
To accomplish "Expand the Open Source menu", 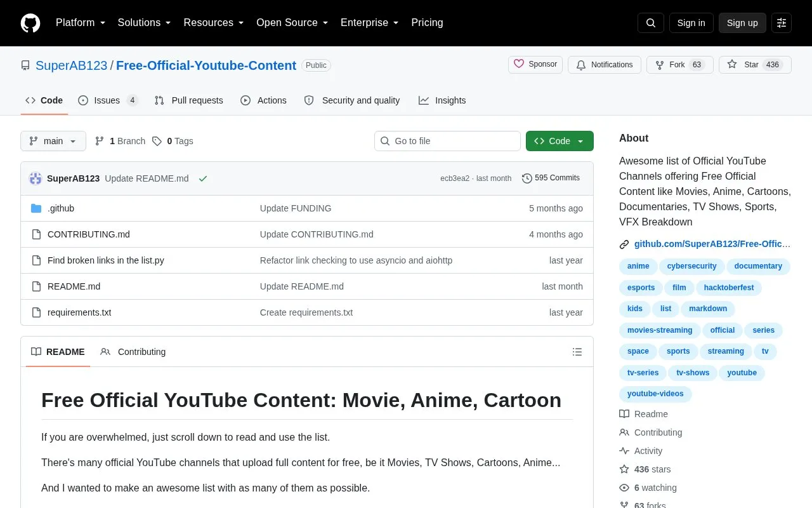I will 292,23.
